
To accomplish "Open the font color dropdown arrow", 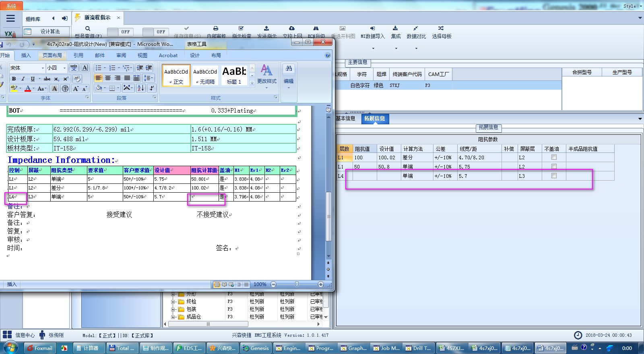I will tap(33, 88).
